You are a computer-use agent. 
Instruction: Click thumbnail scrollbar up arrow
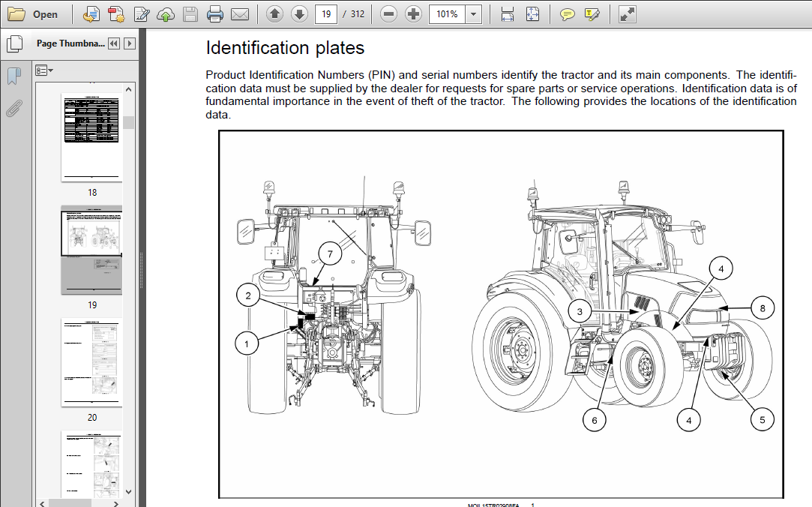point(129,89)
